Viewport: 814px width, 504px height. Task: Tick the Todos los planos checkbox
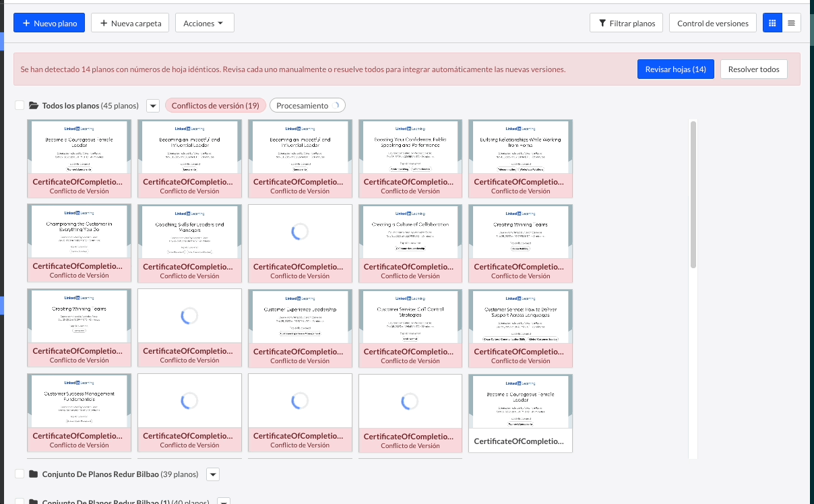pyautogui.click(x=20, y=106)
